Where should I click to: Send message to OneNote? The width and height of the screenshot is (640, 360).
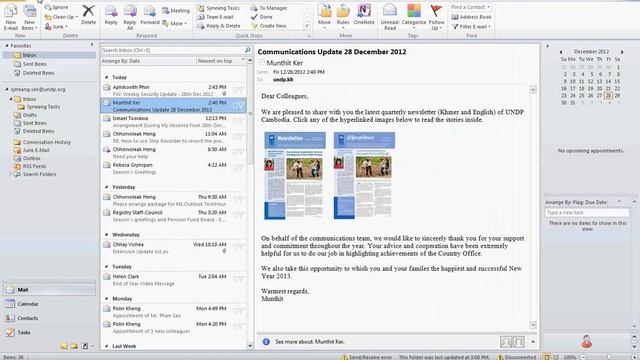(364, 16)
